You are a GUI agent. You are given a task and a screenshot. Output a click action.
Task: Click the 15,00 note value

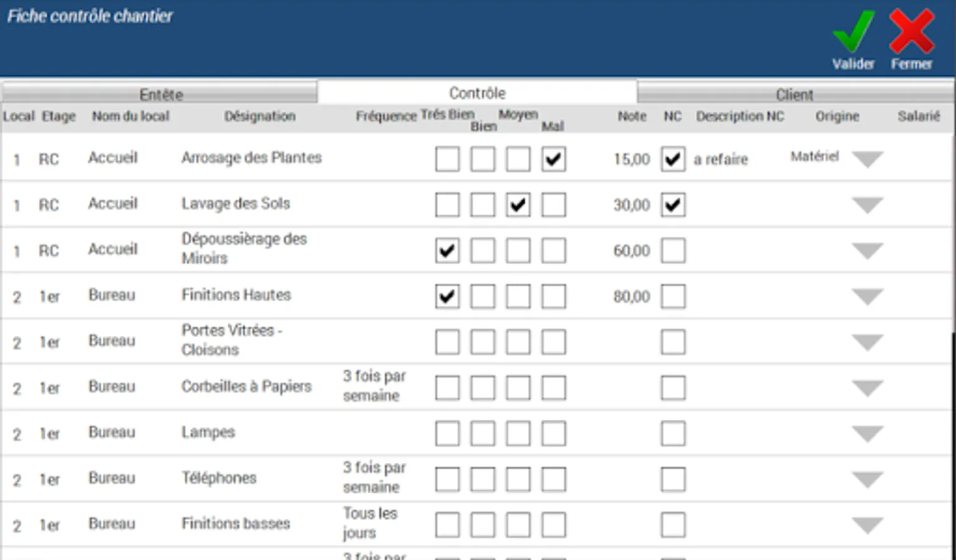632,159
